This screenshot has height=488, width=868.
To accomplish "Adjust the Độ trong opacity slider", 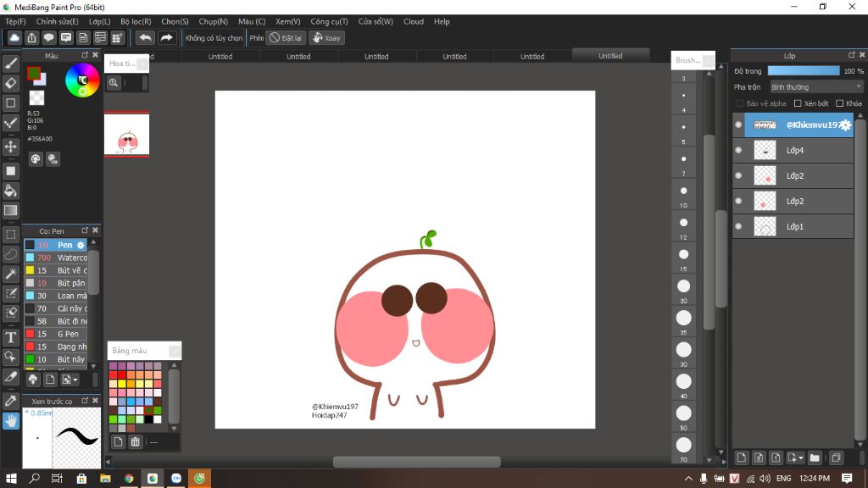I will 803,71.
